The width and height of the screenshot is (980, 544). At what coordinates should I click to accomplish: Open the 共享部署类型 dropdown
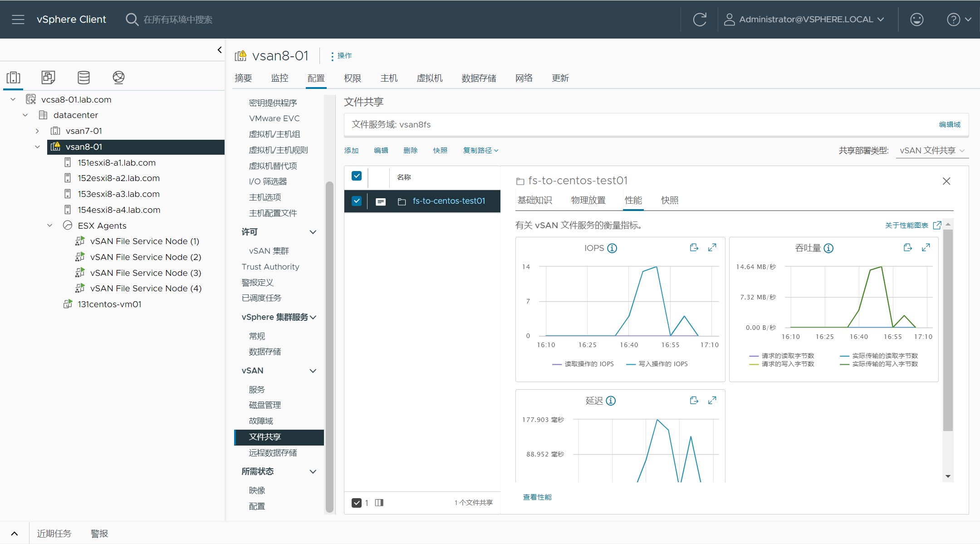[x=932, y=151]
